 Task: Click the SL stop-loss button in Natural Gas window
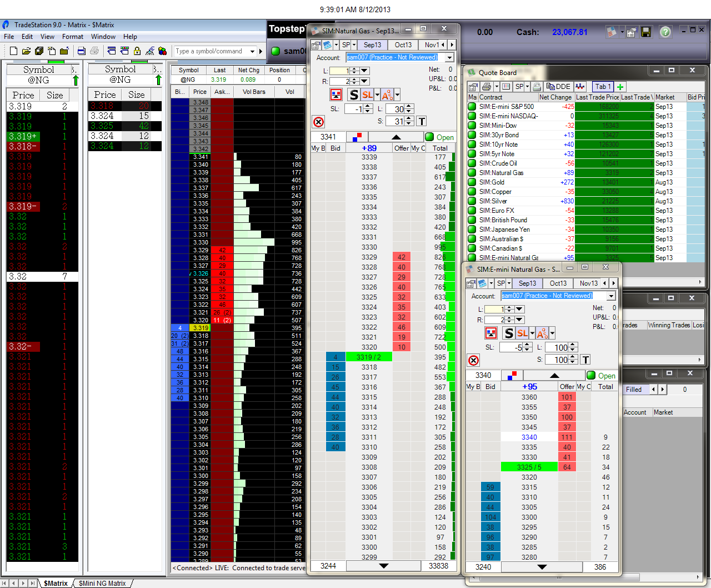367,94
